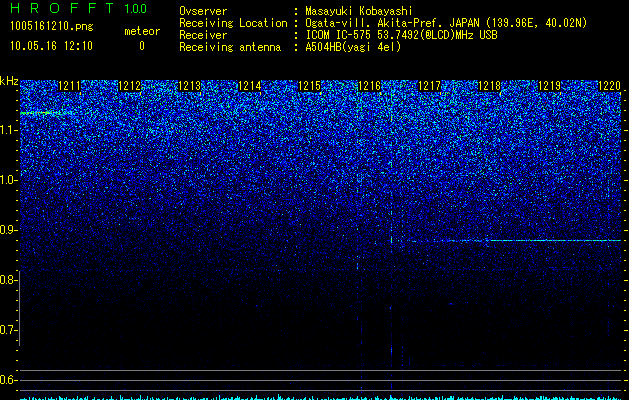The width and height of the screenshot is (629, 400).
Task: Click the 1216 time marker
Action: (x=369, y=86)
